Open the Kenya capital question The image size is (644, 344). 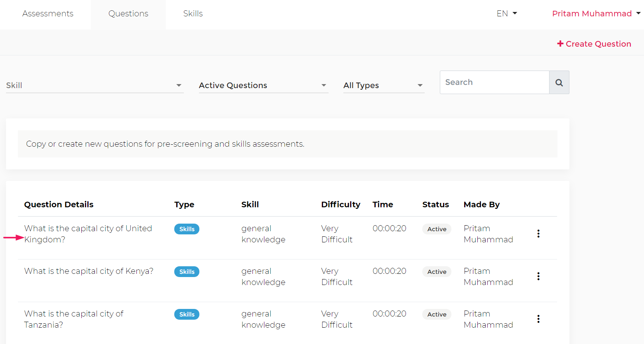89,271
